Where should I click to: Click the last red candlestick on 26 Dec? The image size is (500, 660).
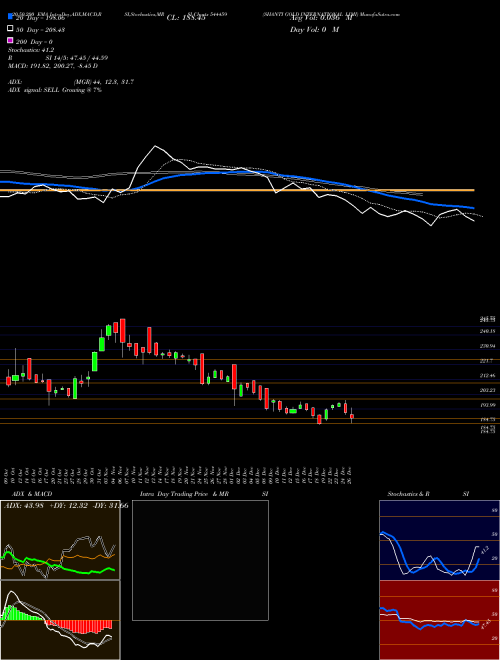pos(352,416)
